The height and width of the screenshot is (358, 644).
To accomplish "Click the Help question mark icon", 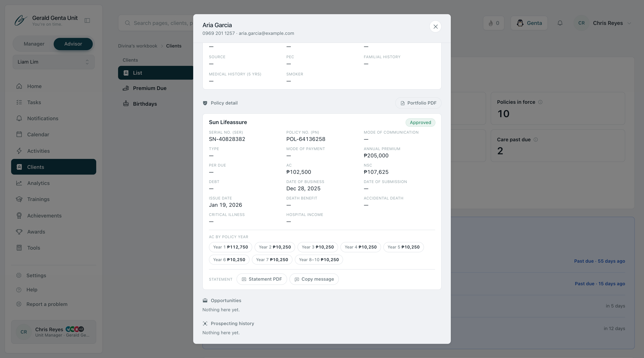I will 19,290.
